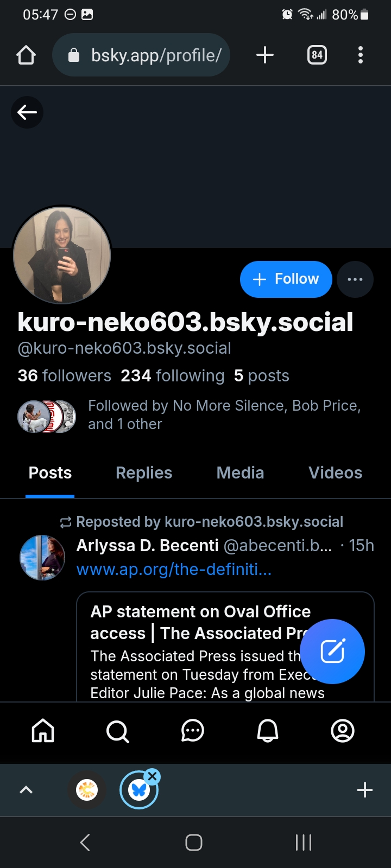
Task: Tap the address bar URL field
Action: coord(147,55)
